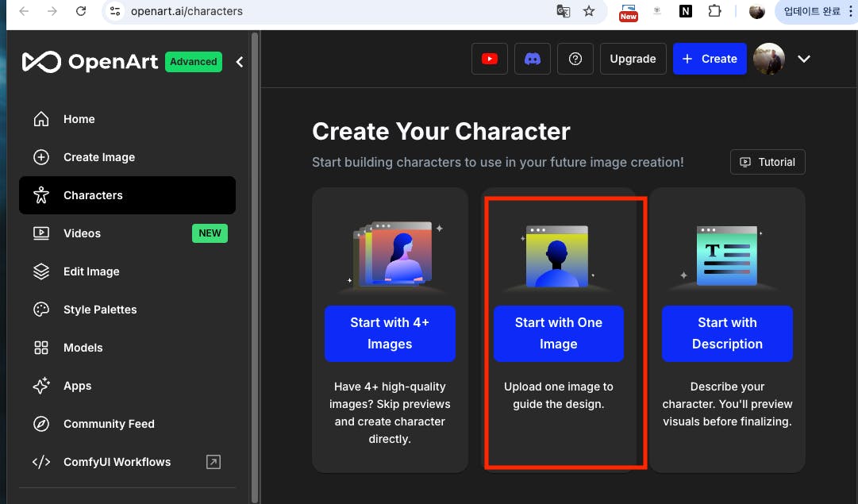Open the YouTube link icon
This screenshot has height=504, width=858.
pyautogui.click(x=489, y=59)
